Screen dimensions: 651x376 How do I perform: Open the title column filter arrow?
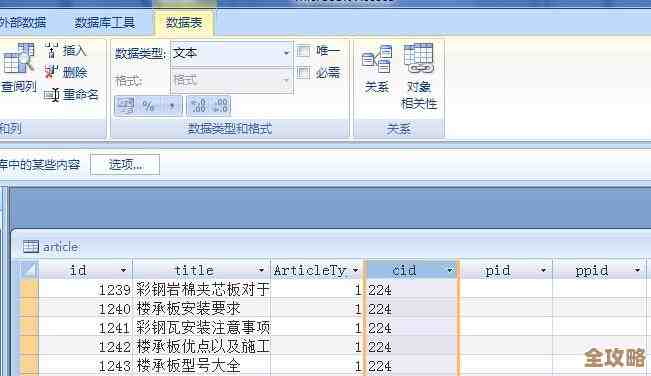pos(261,271)
